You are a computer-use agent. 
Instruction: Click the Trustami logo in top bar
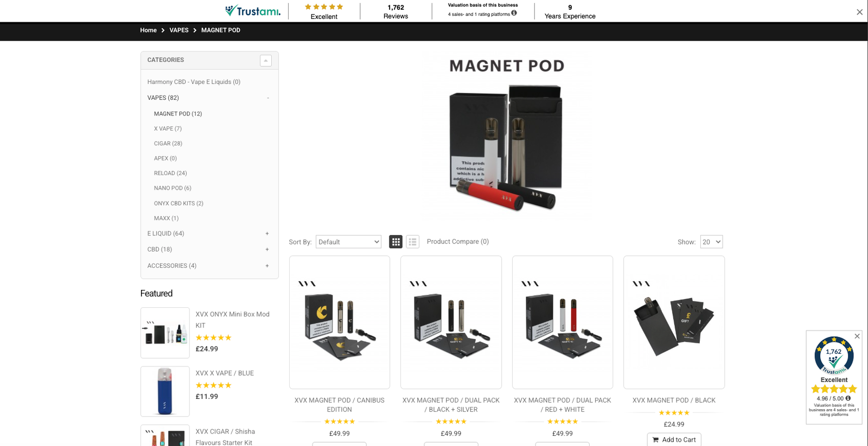coord(253,11)
